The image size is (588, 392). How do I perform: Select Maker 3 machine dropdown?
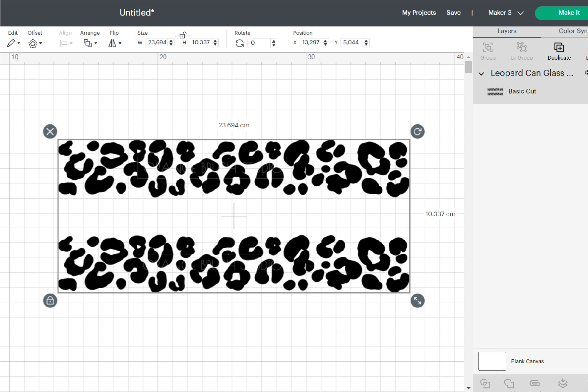(505, 12)
